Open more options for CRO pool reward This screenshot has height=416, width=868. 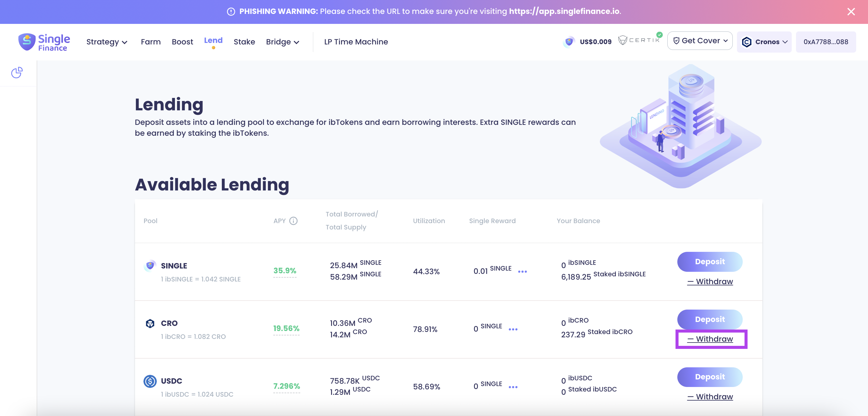[513, 330]
